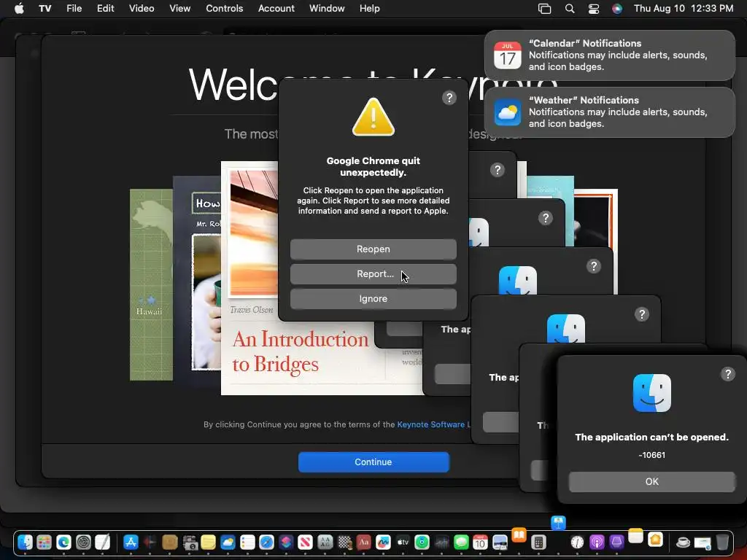
Task: Open the Help menu
Action: click(370, 9)
